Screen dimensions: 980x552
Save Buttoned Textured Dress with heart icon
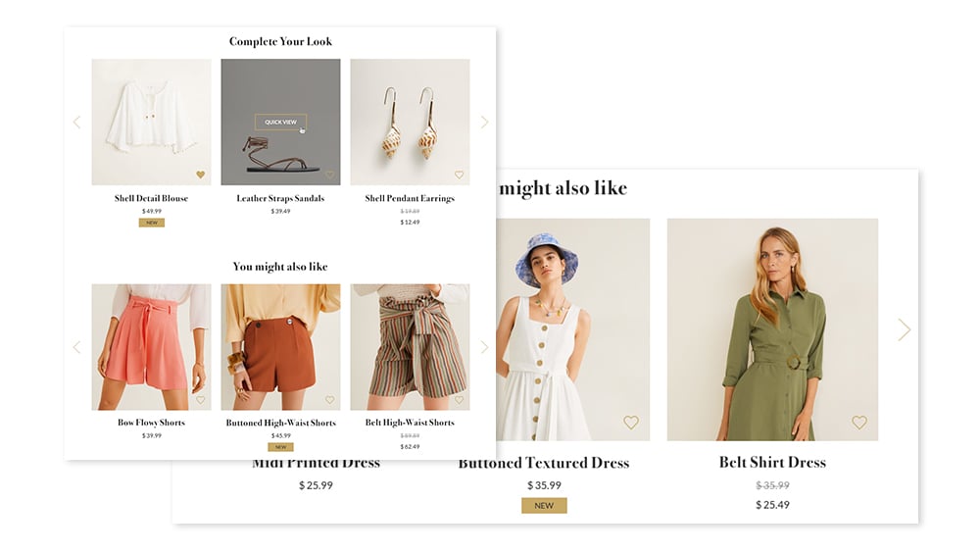click(631, 423)
